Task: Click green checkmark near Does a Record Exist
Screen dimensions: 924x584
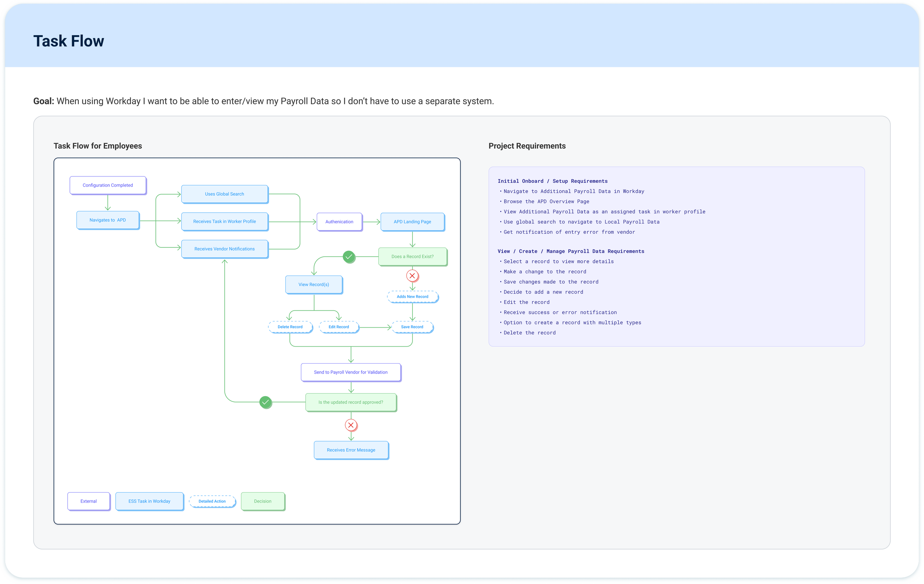Action: click(349, 256)
